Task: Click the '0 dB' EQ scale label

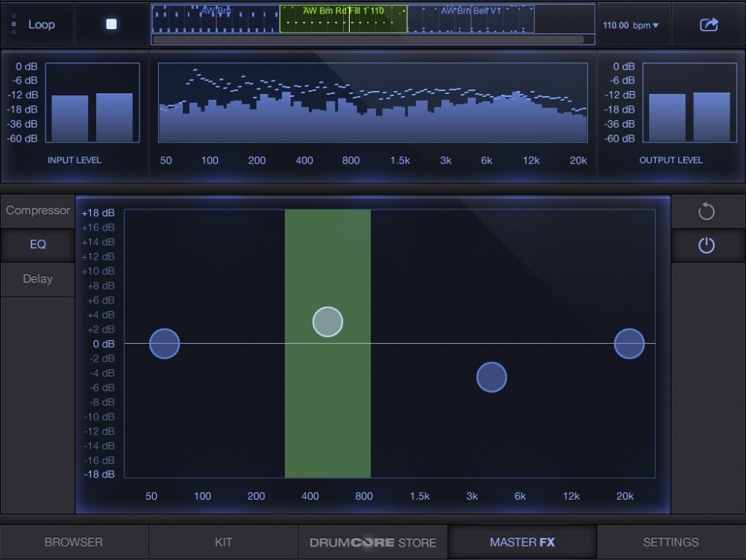Action: pos(104,344)
